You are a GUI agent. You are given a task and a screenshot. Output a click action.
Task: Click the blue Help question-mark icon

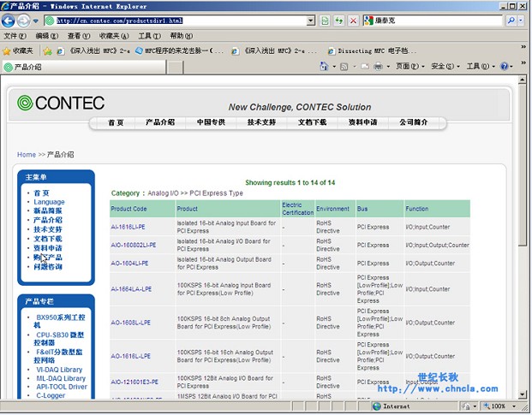505,66
